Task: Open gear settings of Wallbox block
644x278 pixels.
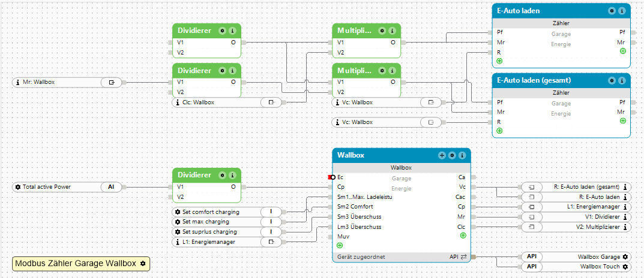Action: pyautogui.click(x=452, y=155)
